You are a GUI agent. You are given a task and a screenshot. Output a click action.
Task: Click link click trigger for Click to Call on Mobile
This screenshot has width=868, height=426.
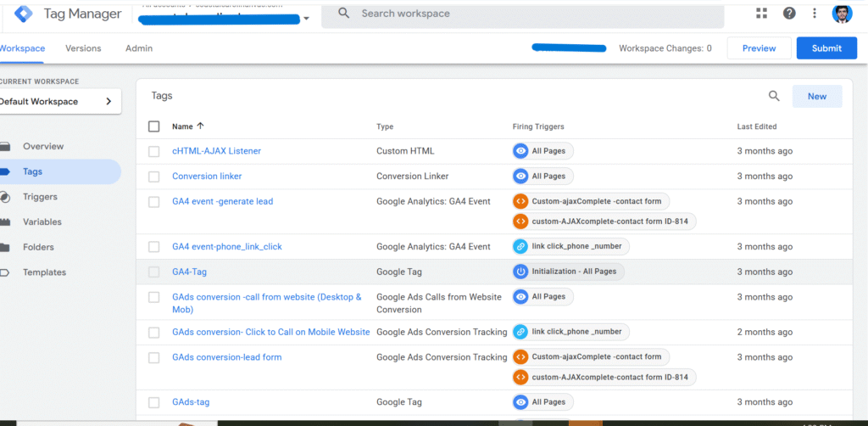pyautogui.click(x=570, y=332)
